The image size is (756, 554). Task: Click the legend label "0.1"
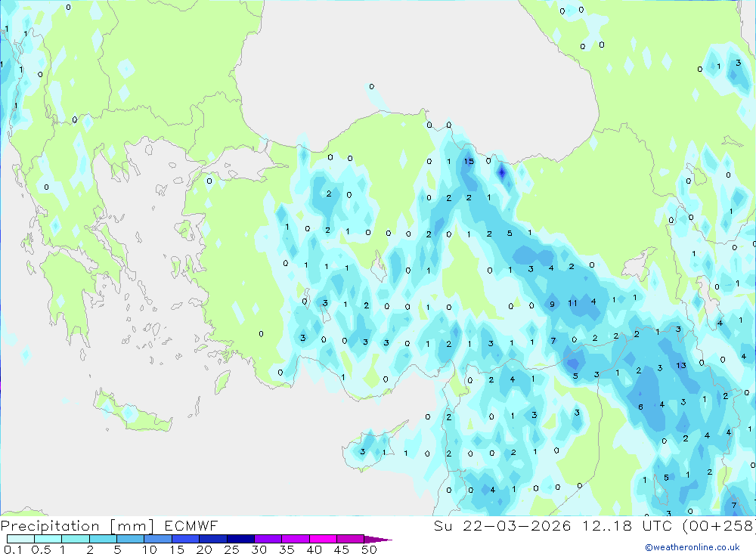[13, 549]
